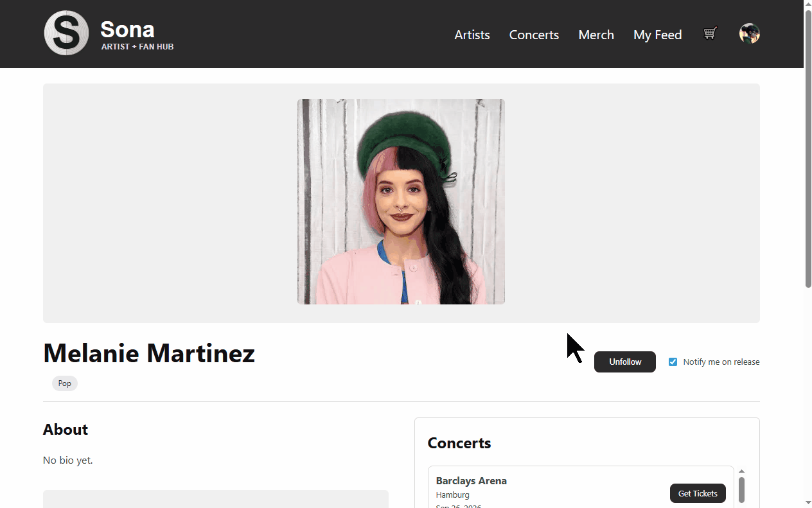Screen dimensions: 812x508
Task: Click the Sona Artist + Fan Hub title
Action: 137,35
